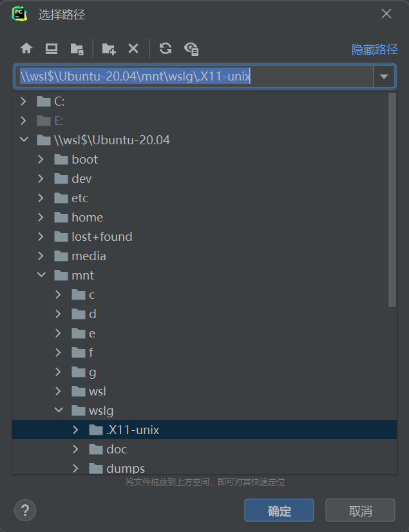Collapse the mnt folder

[x=41, y=275]
